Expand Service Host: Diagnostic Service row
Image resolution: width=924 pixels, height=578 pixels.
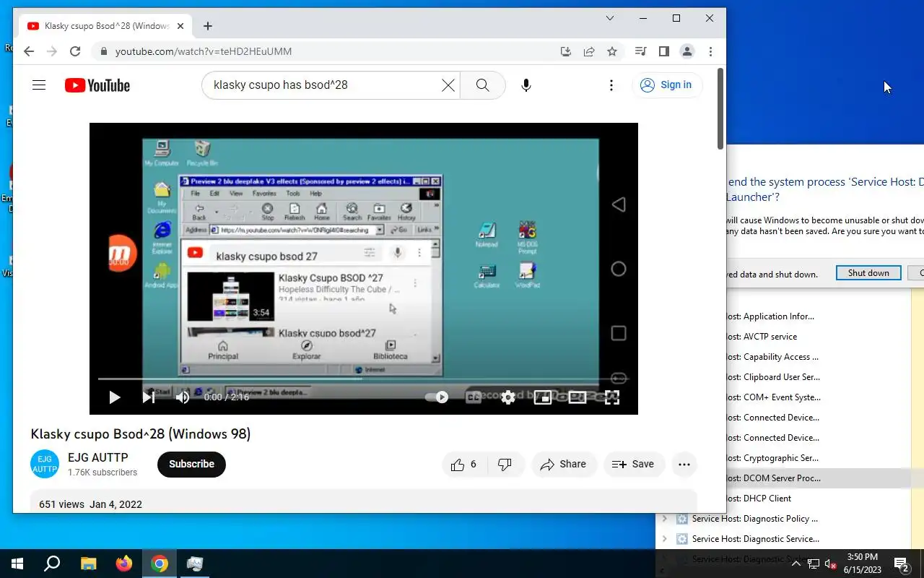(x=665, y=539)
